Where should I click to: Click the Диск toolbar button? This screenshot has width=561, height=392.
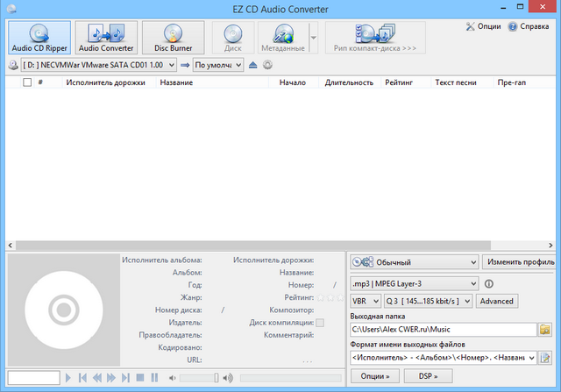pos(233,38)
